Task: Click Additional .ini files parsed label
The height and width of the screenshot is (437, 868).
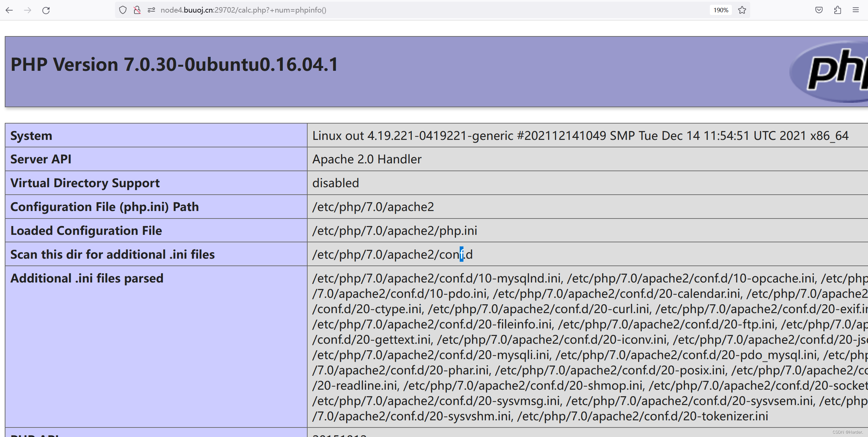Action: pyautogui.click(x=87, y=278)
